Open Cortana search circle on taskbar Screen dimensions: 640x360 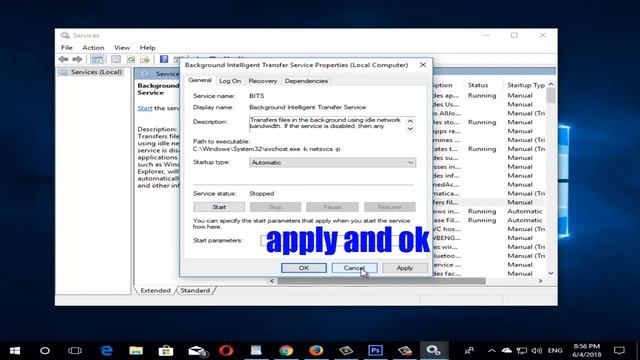point(45,351)
